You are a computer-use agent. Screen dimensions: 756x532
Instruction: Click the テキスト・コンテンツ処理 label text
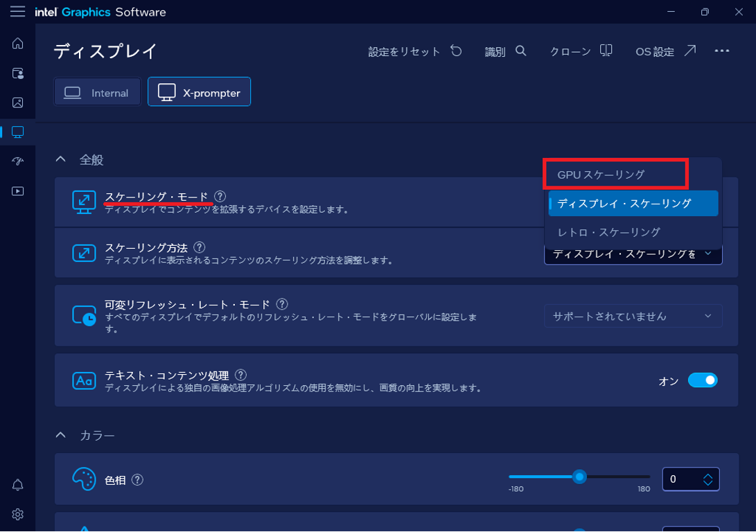(167, 375)
